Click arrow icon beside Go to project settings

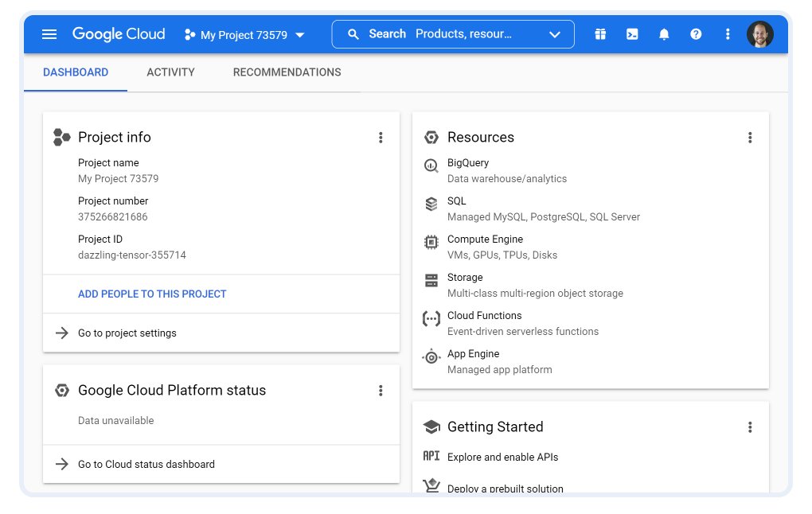(x=61, y=333)
